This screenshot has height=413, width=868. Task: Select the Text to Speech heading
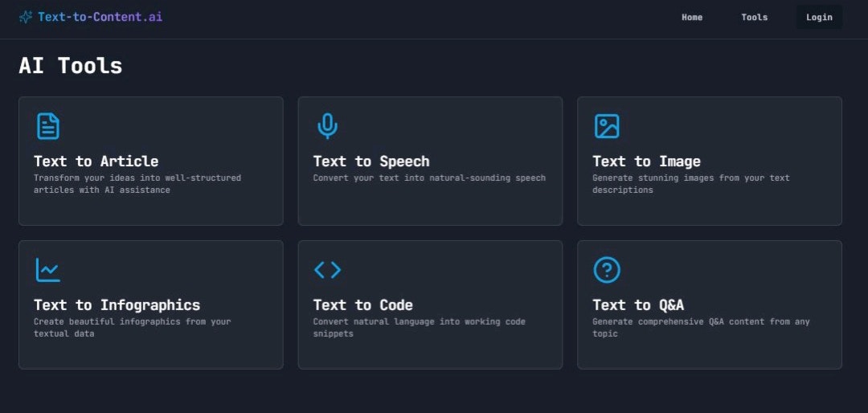371,162
